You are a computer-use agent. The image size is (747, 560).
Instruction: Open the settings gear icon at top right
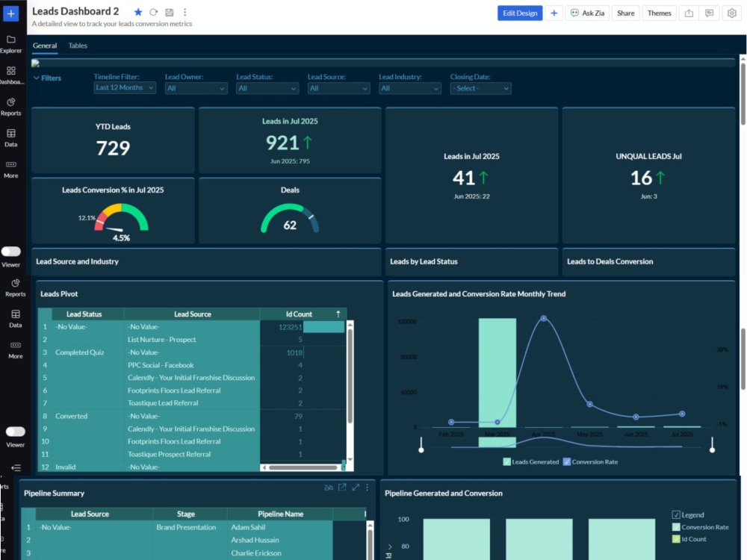(x=732, y=13)
